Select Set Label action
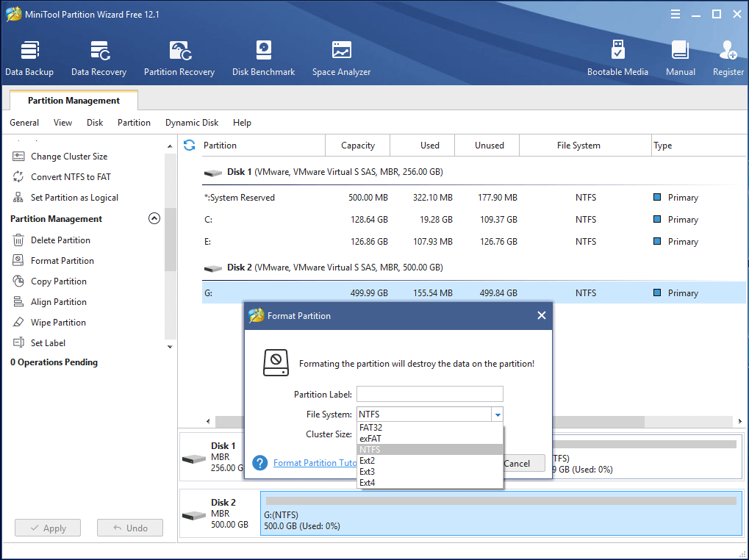The width and height of the screenshot is (749, 560). coord(48,342)
